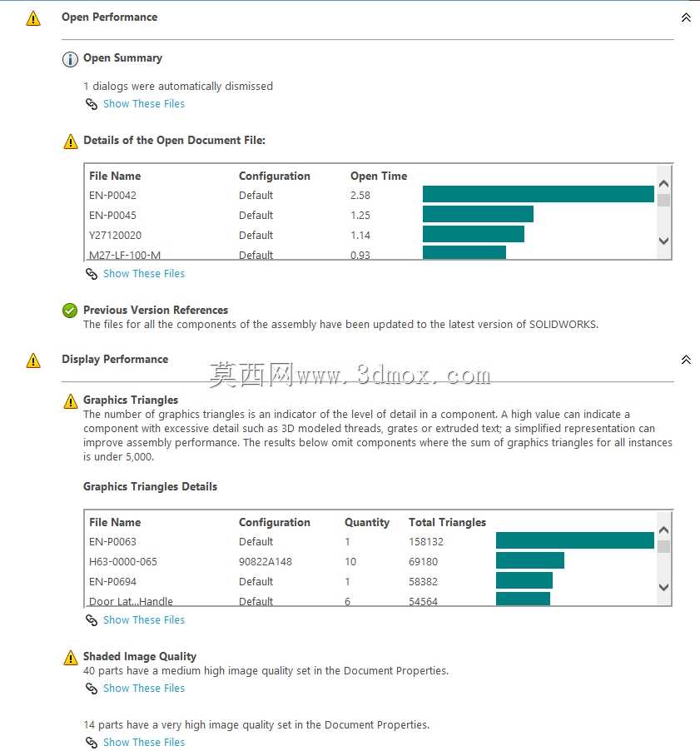The image size is (700, 751).
Task: Collapse the Display Performance section
Action: [686, 360]
